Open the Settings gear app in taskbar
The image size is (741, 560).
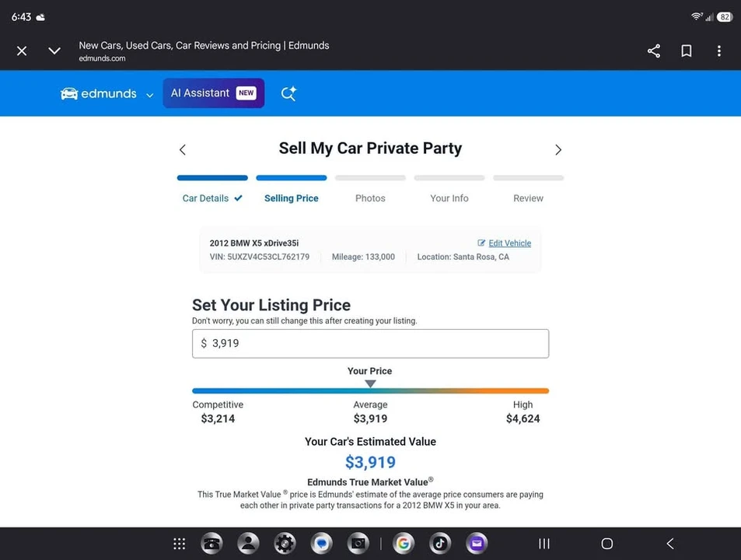click(x=285, y=544)
